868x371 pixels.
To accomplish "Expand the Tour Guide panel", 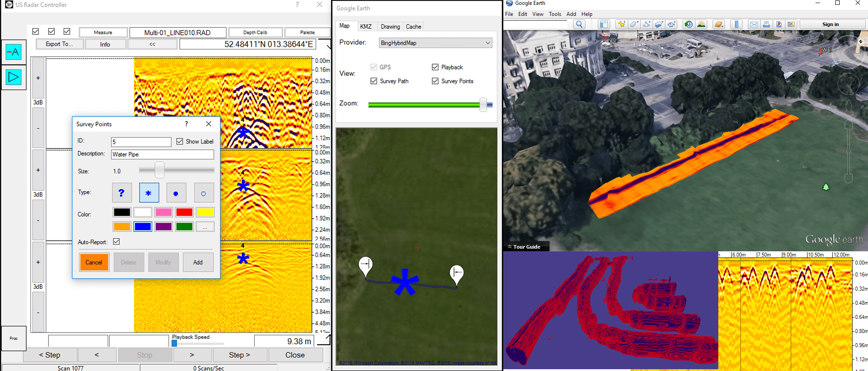I will pyautogui.click(x=526, y=247).
